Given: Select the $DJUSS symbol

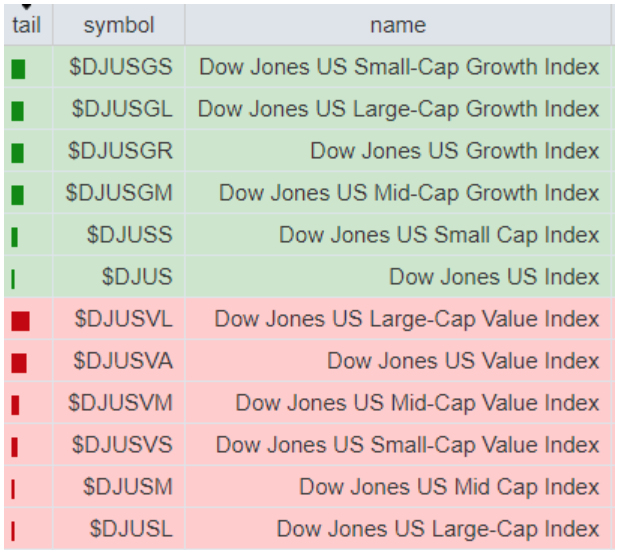Looking at the screenshot, I should (x=130, y=235).
